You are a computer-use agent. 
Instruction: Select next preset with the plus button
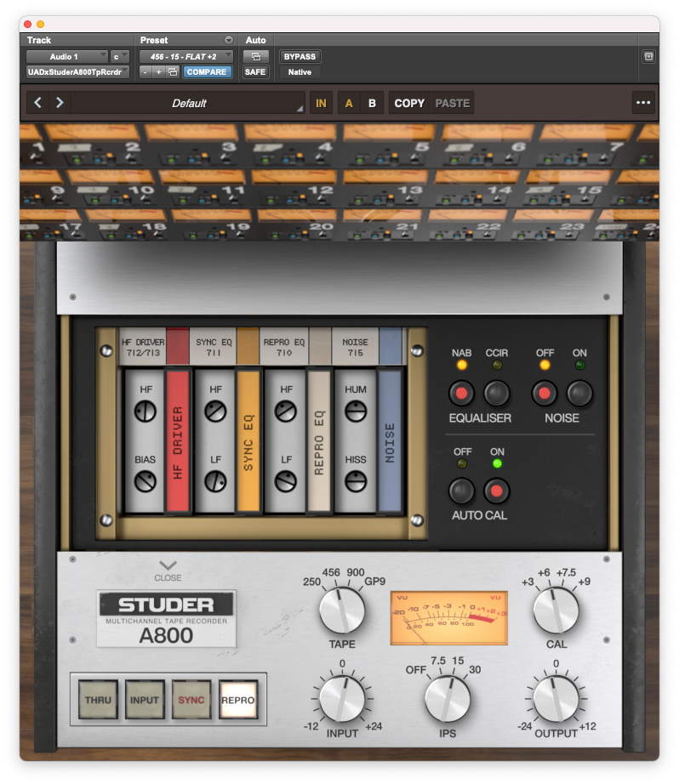tap(158, 72)
